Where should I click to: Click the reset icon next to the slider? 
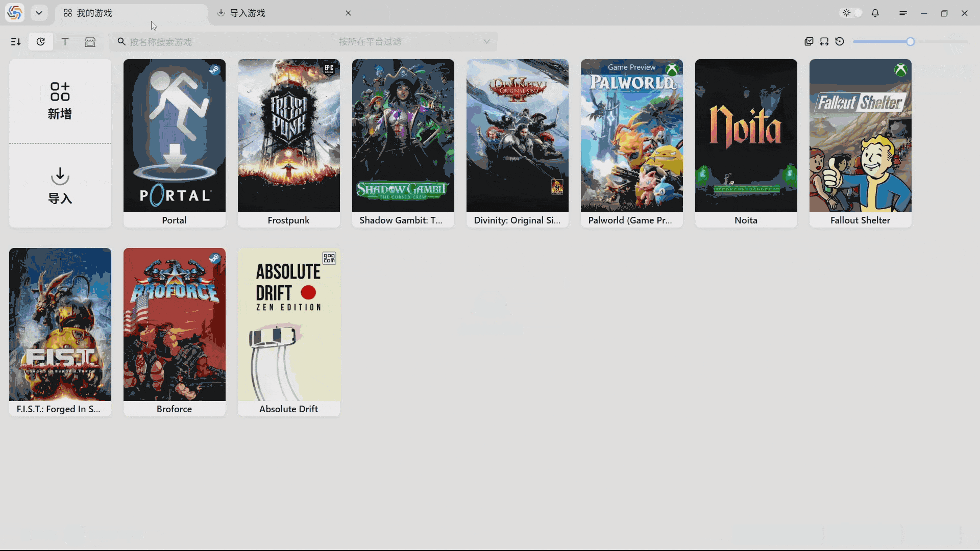coord(840,42)
